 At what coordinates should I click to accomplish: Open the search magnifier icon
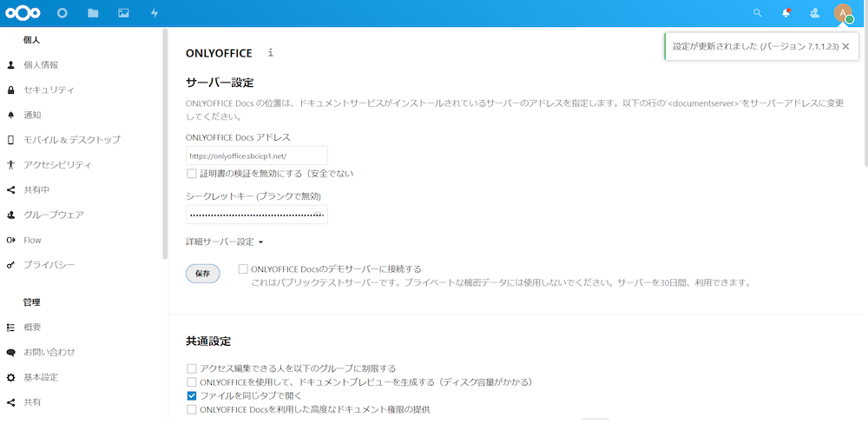pyautogui.click(x=757, y=13)
